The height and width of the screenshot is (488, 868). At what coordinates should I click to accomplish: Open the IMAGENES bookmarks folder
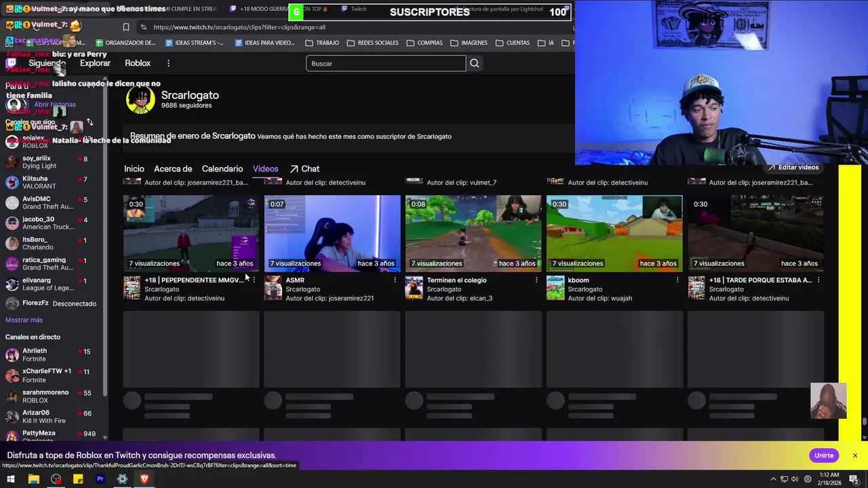(469, 43)
